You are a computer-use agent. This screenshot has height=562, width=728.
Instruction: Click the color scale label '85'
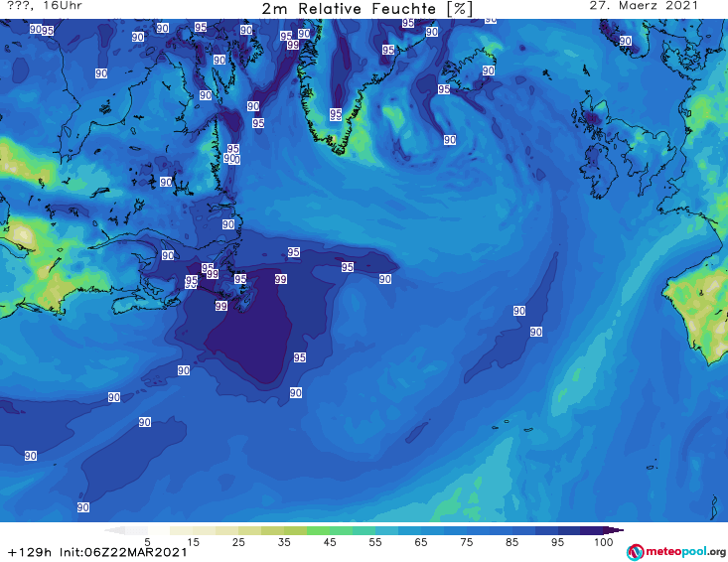pyautogui.click(x=511, y=542)
